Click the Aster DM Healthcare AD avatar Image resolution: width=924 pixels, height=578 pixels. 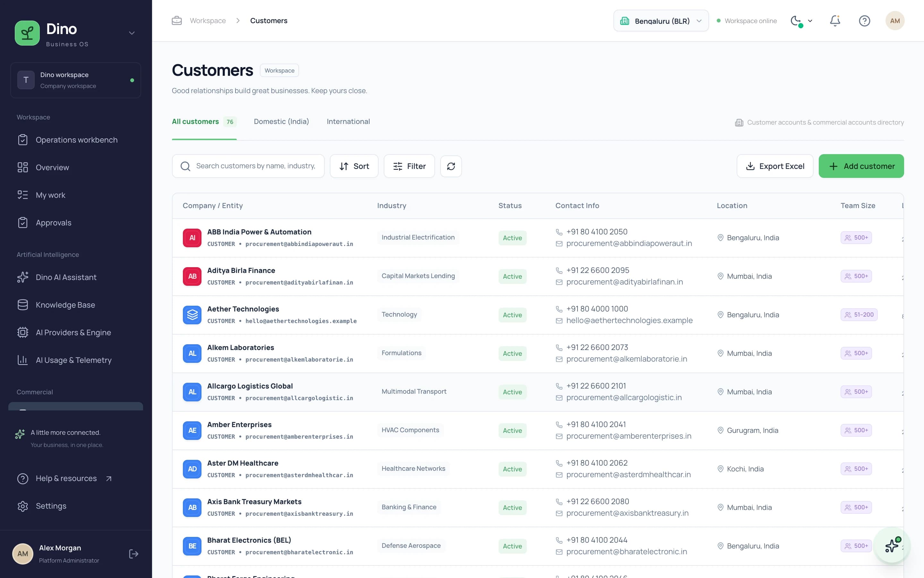pos(192,469)
